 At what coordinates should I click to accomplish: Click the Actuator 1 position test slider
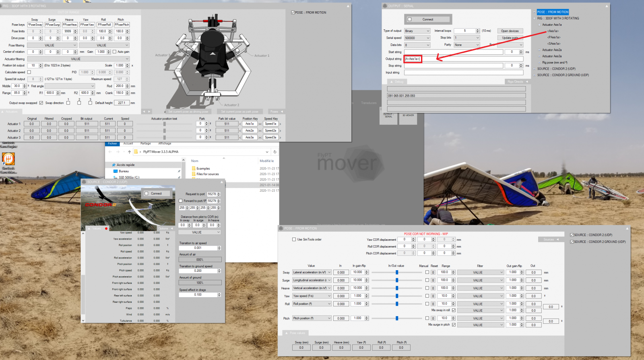[x=164, y=124]
